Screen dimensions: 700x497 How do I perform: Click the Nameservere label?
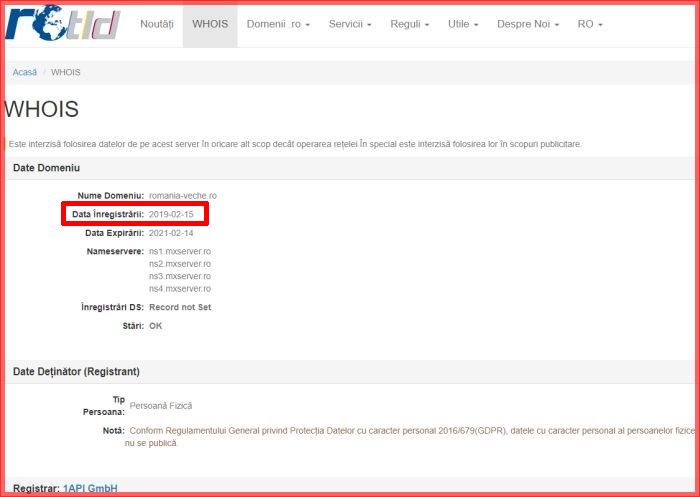tap(115, 251)
